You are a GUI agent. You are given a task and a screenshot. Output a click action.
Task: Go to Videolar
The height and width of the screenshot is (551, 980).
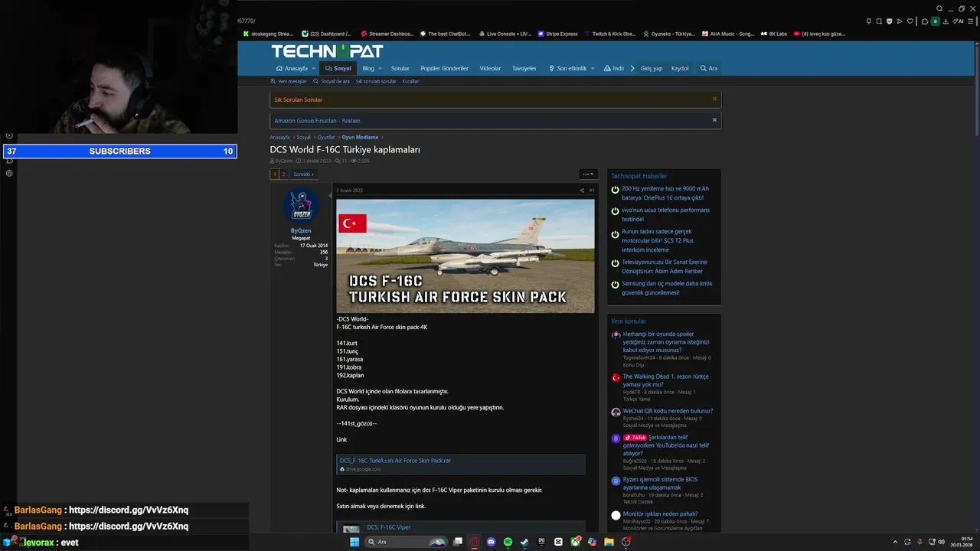pos(490,68)
